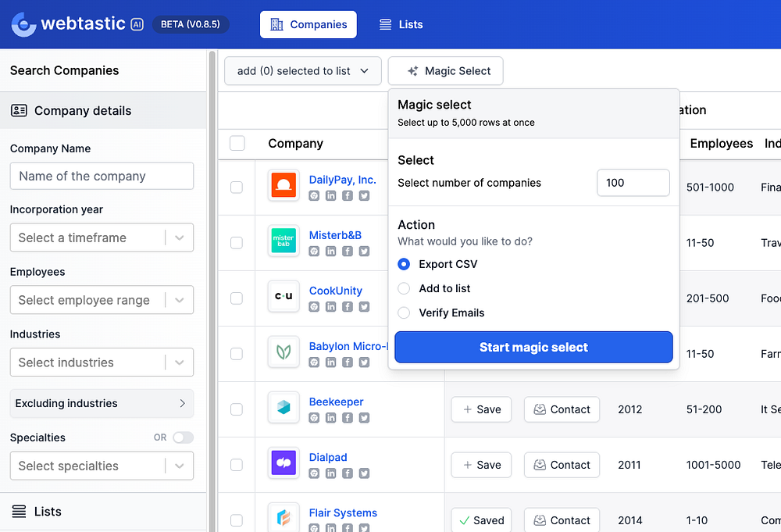Open Misterb&B's LinkedIn icon
Viewport: 781px width, 532px height.
coord(330,251)
